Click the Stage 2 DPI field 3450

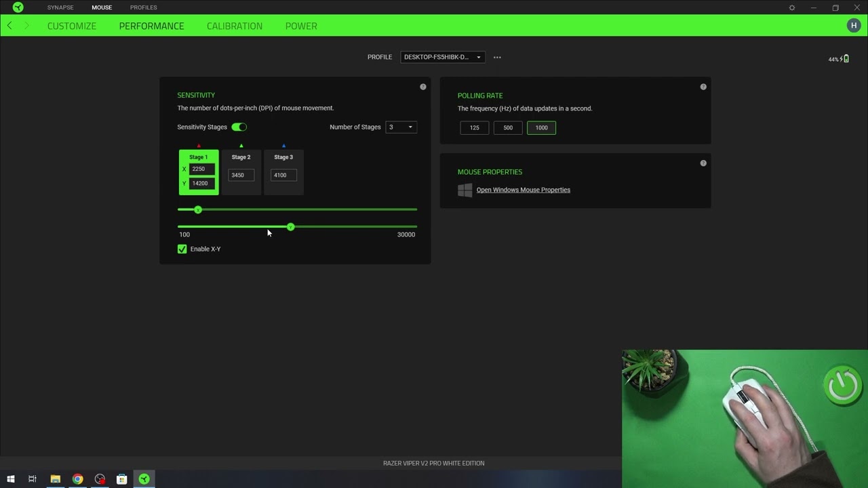coord(241,175)
